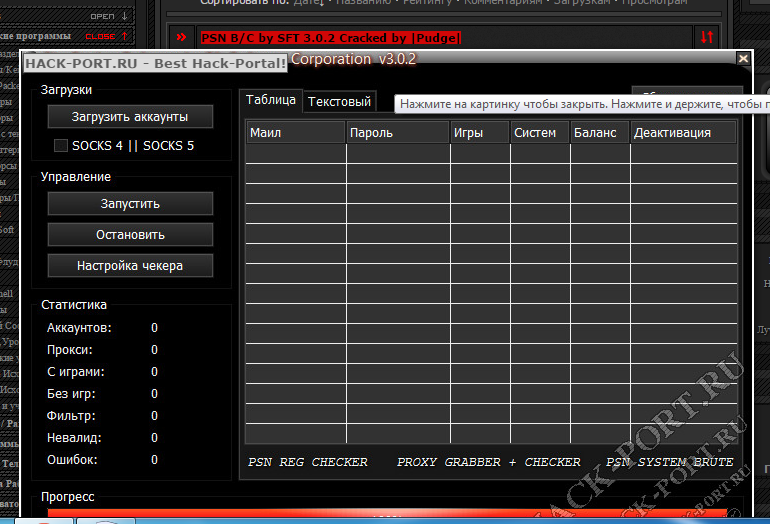This screenshot has height=524, width=770.
Task: Click the HACK-PORT.RU Best Hack-Portal banner
Action: click(155, 63)
